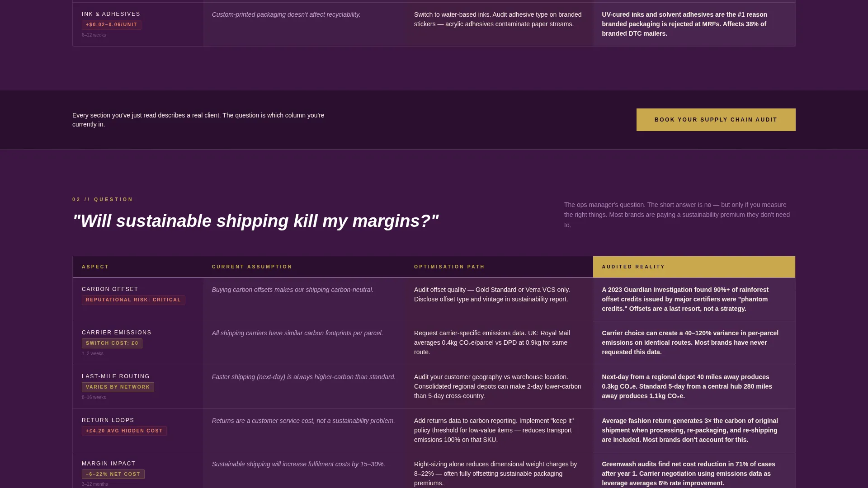Click the 1–2 weeks timeframe text
This screenshot has height=488, width=868.
93,354
